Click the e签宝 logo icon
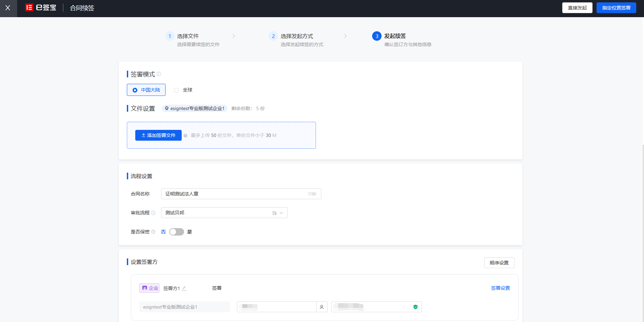This screenshot has width=644, height=322. pos(29,7)
